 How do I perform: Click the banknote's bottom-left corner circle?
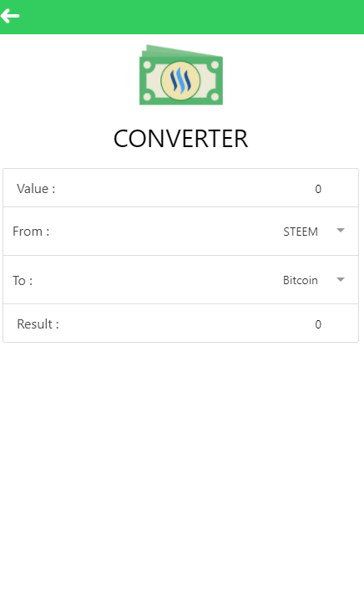pyautogui.click(x=148, y=97)
